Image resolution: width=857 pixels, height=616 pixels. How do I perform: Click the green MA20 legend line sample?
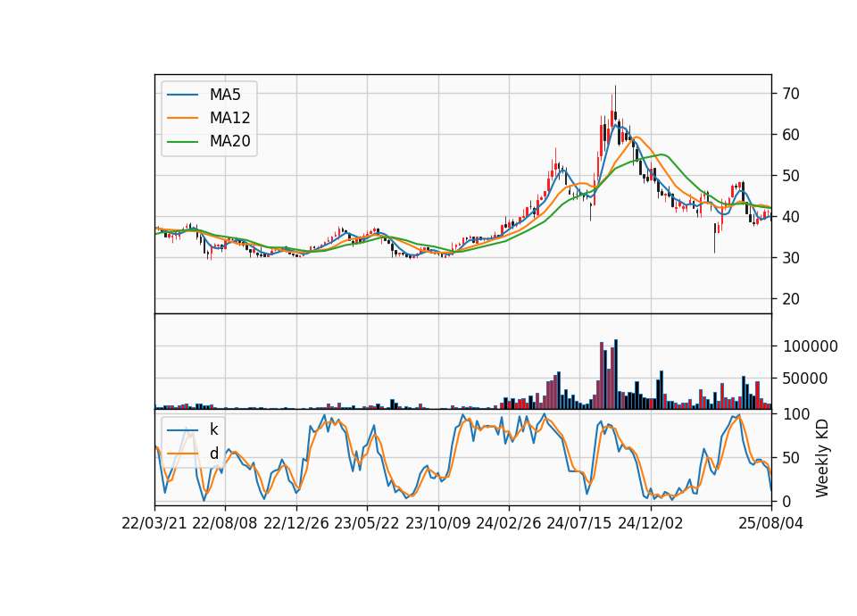coord(182,142)
